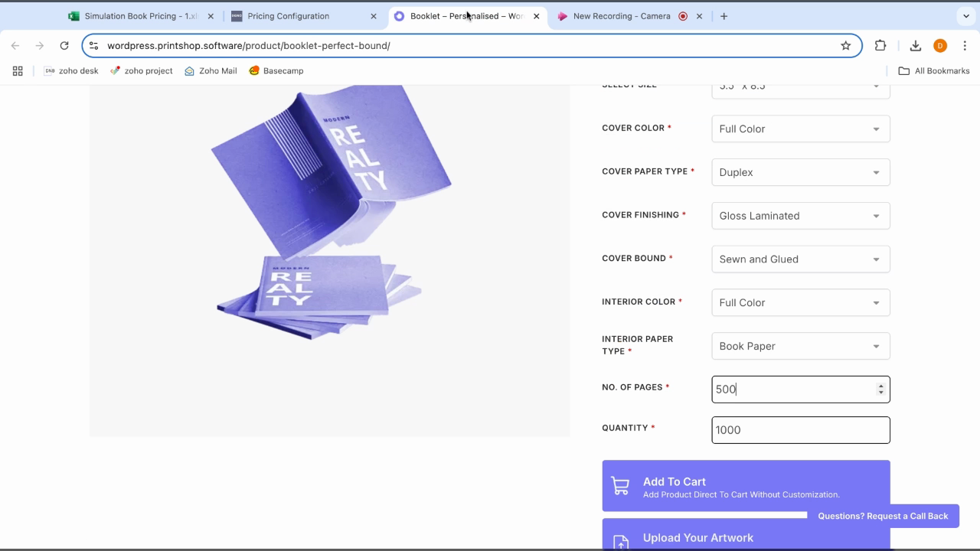The height and width of the screenshot is (551, 980).
Task: Open the Cover Bound dropdown
Action: click(x=800, y=259)
